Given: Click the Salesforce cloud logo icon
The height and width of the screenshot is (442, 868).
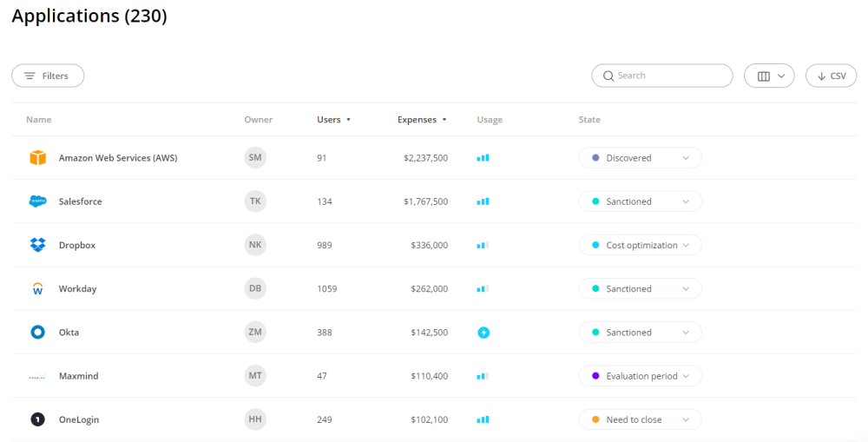Looking at the screenshot, I should 37,201.
